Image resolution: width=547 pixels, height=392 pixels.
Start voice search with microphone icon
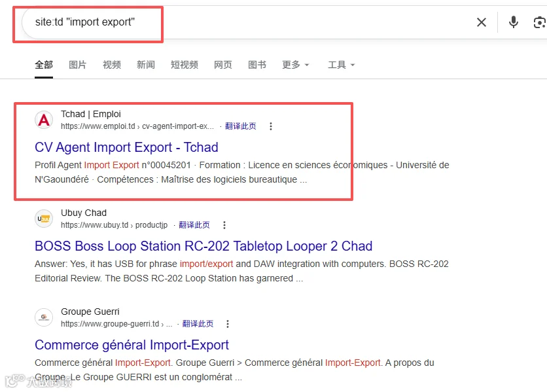pyautogui.click(x=513, y=22)
